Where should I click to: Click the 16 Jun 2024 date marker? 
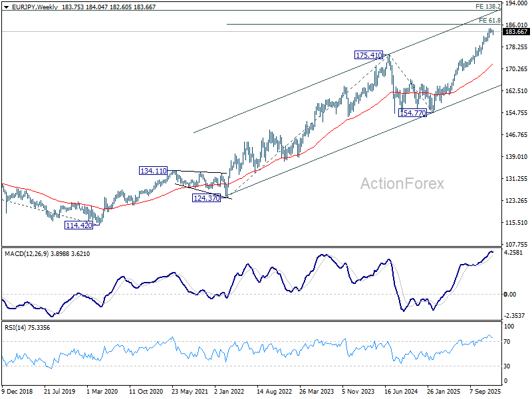pos(401,391)
